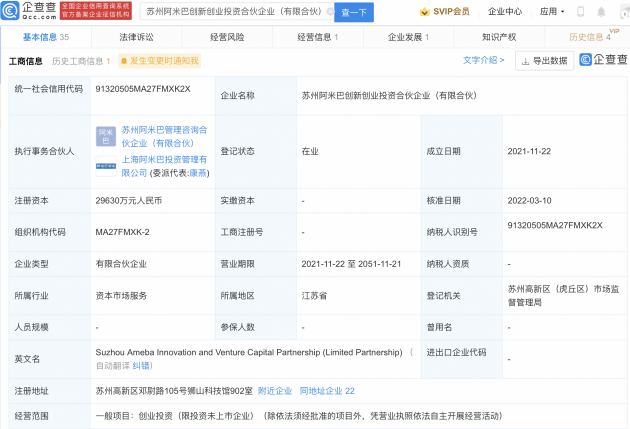Select region value 江苏省
630x429 pixels.
coord(314,296)
